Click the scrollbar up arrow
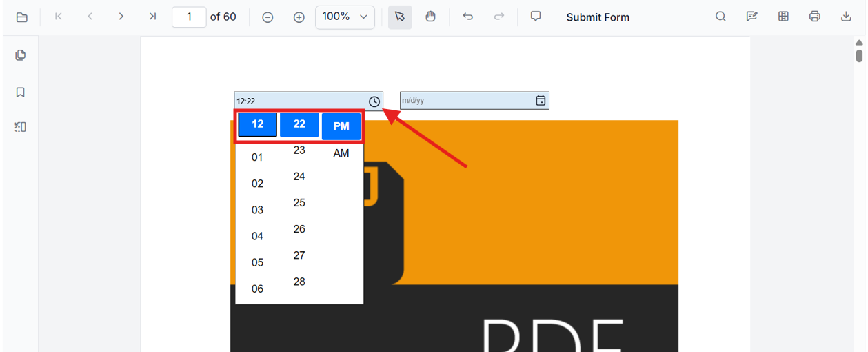This screenshot has width=868, height=352. point(859,43)
